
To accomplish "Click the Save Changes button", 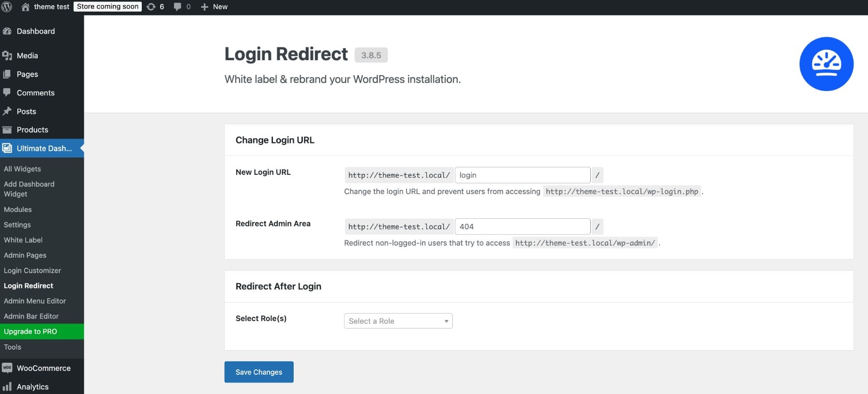I will pos(259,372).
